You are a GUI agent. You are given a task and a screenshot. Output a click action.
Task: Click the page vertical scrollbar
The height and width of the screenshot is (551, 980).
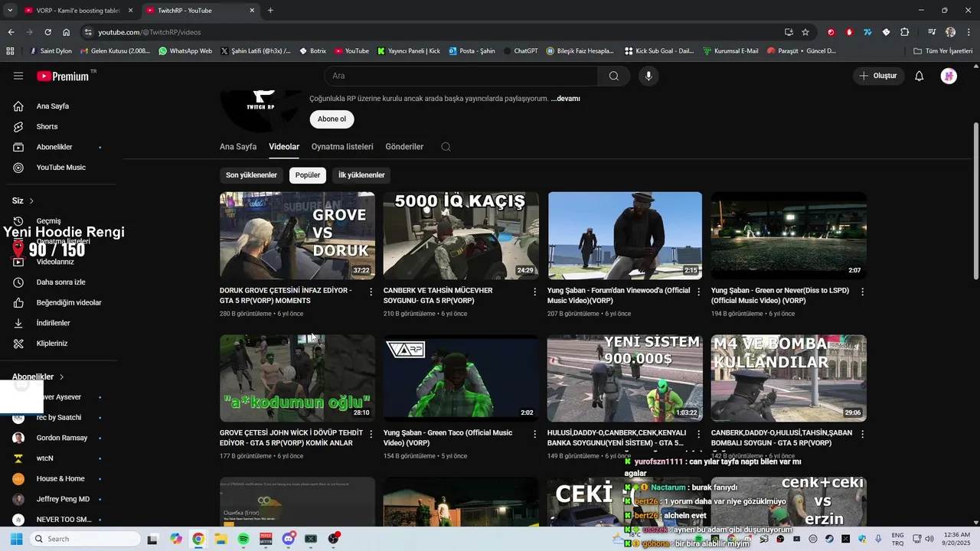(x=975, y=201)
